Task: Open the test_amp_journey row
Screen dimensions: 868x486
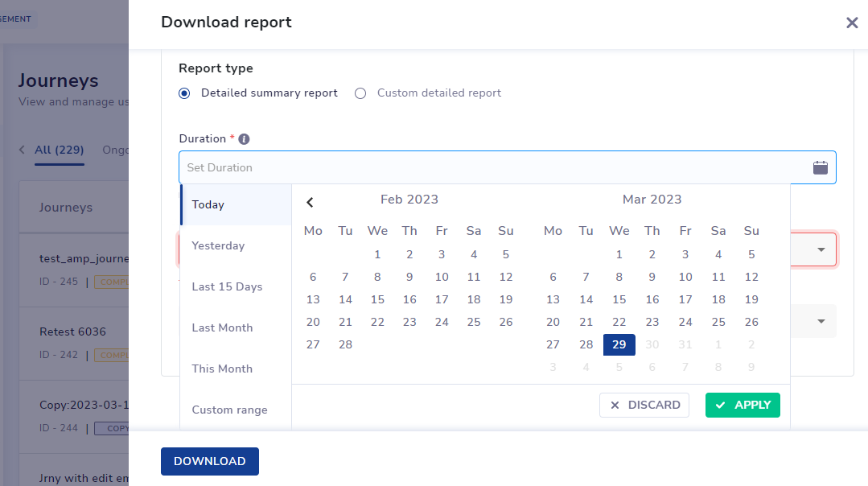Action: click(74, 270)
